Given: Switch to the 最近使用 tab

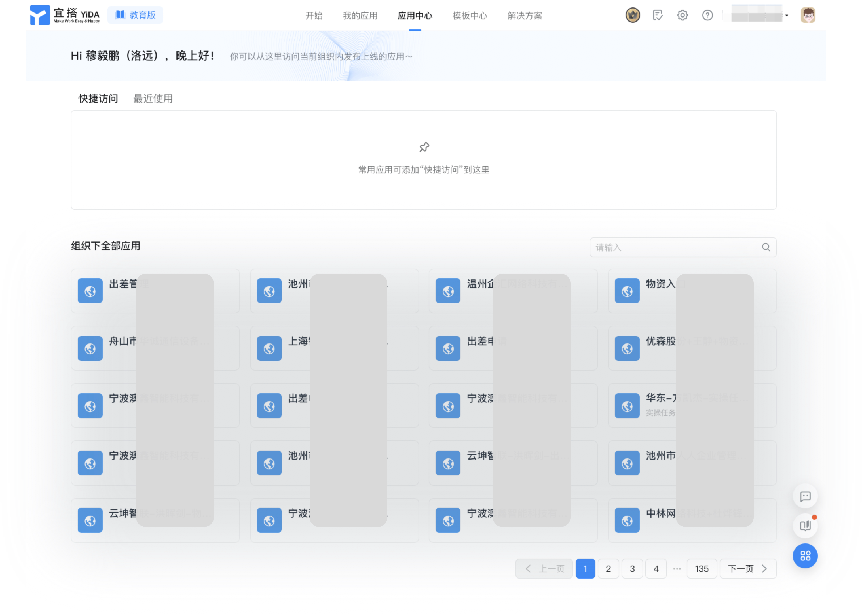Looking at the screenshot, I should [x=153, y=99].
